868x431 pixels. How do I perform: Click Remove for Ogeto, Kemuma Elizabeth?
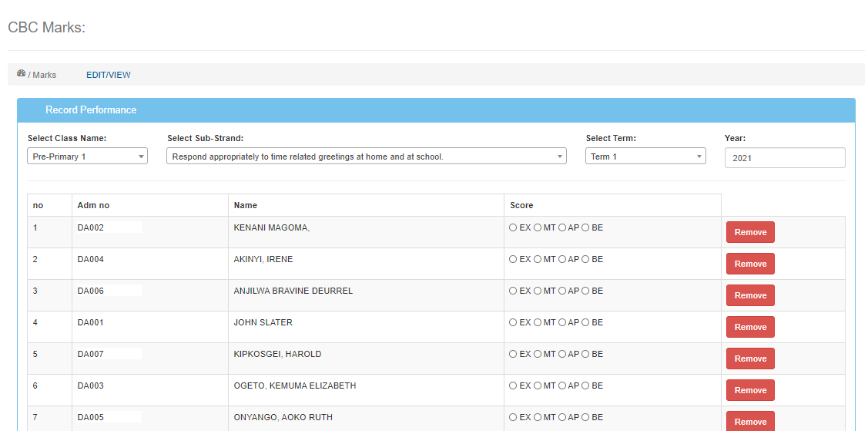point(750,390)
